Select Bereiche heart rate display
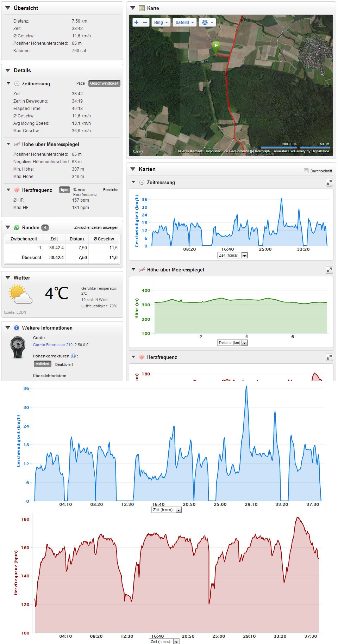Image resolution: width=338 pixels, height=644 pixels. click(111, 190)
